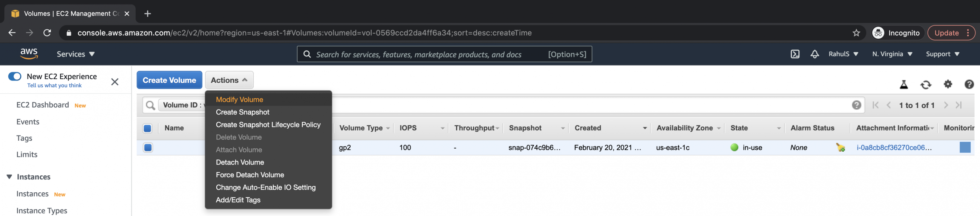Click the snap-074c9b6 snapshot cell
This screenshot has width=980, height=216.
pyautogui.click(x=534, y=147)
